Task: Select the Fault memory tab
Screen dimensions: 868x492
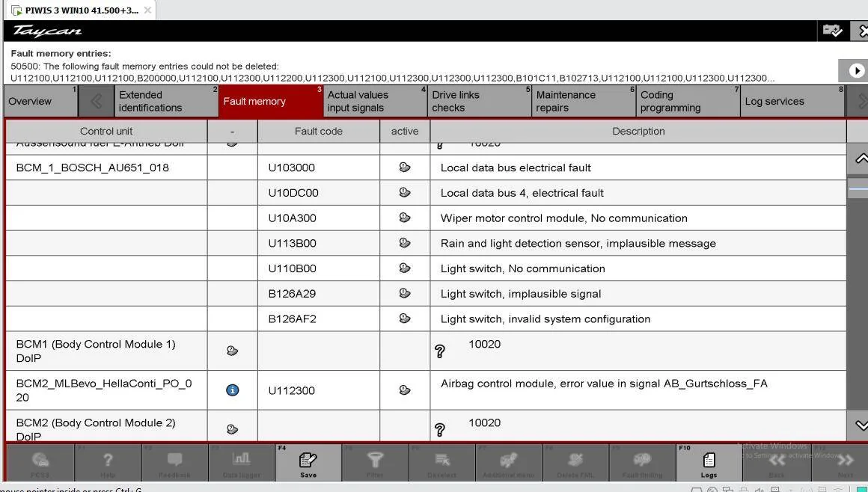Action: click(271, 101)
